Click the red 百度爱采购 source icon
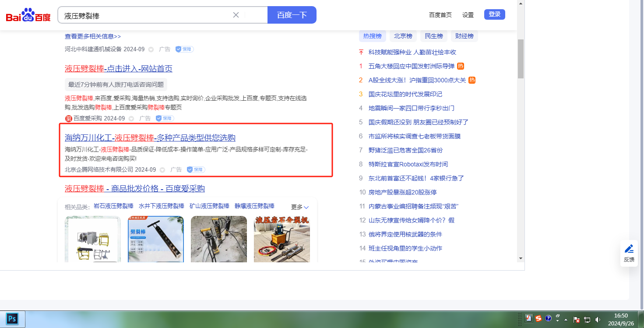This screenshot has height=328, width=644. click(x=68, y=118)
